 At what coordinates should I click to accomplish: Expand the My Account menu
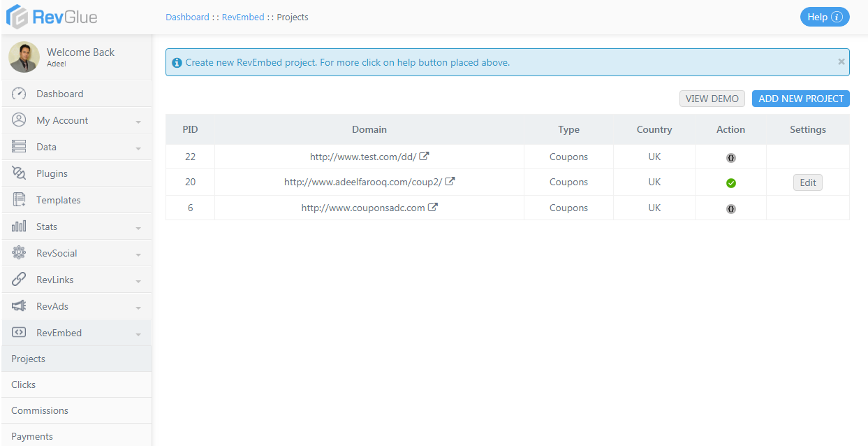coord(138,122)
